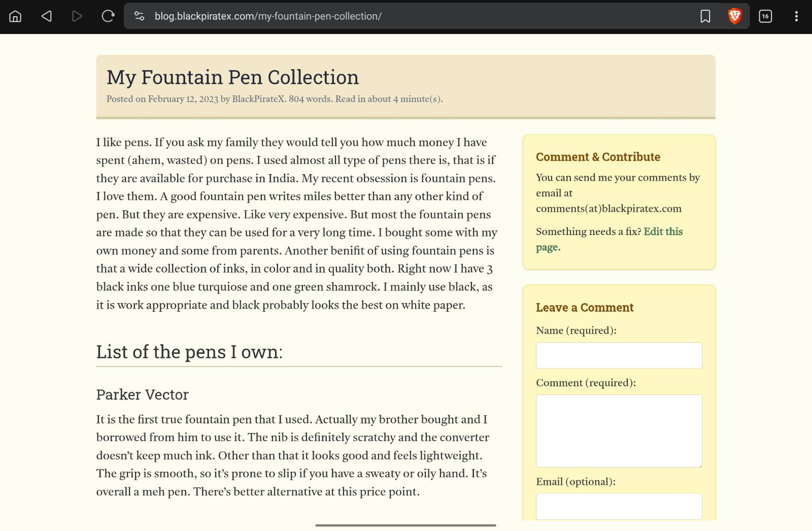Follow the 'Edit this page' link
The image size is (812, 531).
(663, 232)
